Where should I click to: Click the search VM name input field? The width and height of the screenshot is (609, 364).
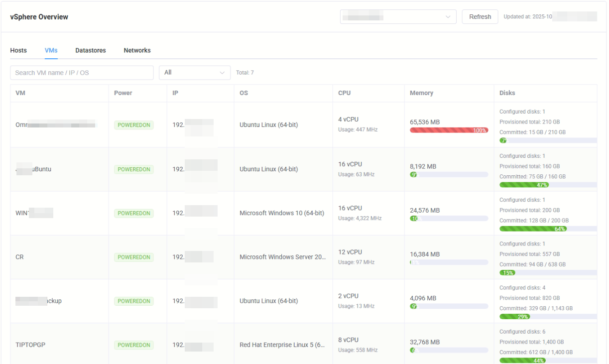[x=82, y=72]
